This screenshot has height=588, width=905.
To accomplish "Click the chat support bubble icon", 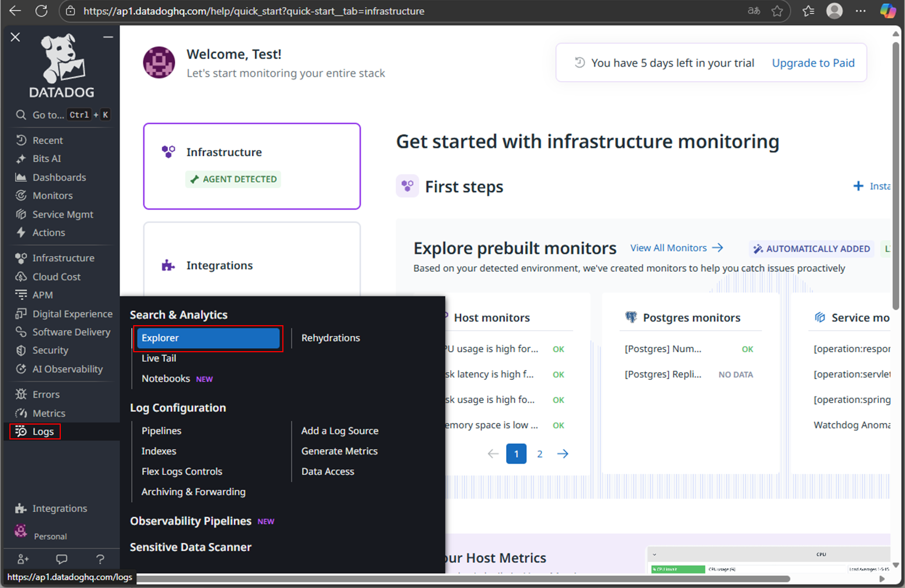I will coord(61,559).
